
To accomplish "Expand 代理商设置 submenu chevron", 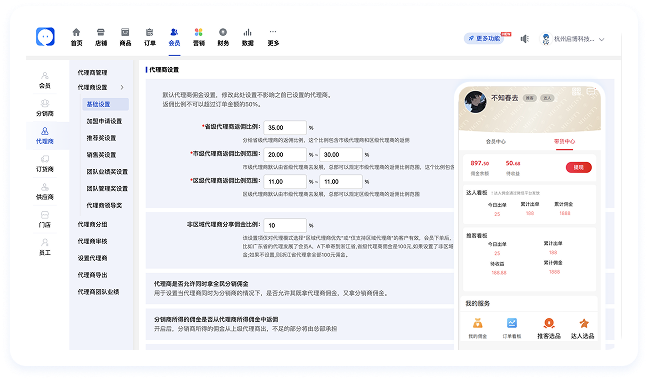I will [x=122, y=87].
